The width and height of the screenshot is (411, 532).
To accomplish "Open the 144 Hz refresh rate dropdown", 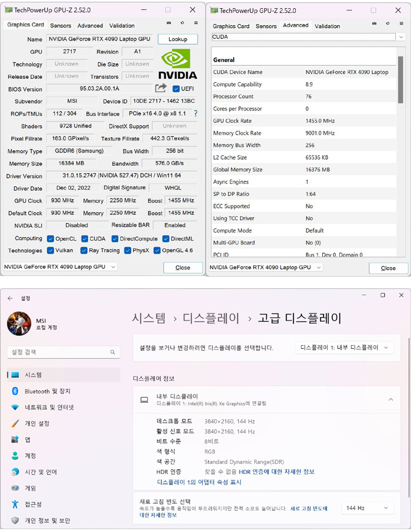I will pyautogui.click(x=368, y=508).
